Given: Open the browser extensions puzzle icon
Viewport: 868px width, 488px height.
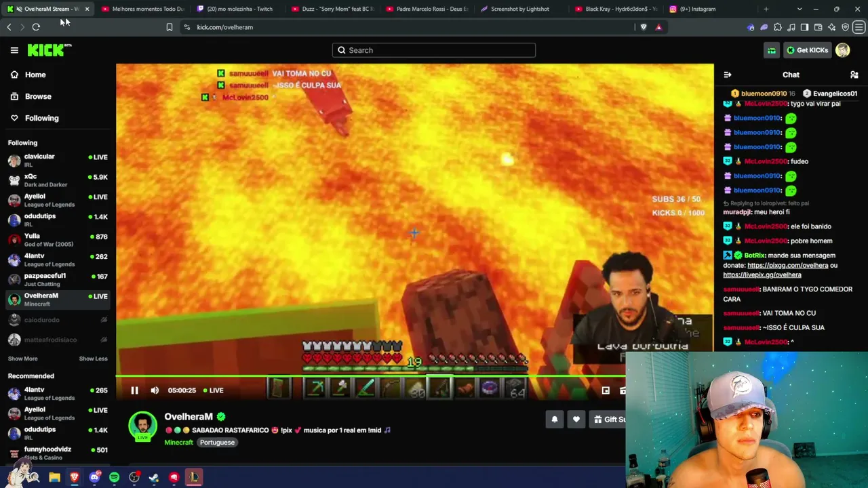Looking at the screenshot, I should click(778, 27).
